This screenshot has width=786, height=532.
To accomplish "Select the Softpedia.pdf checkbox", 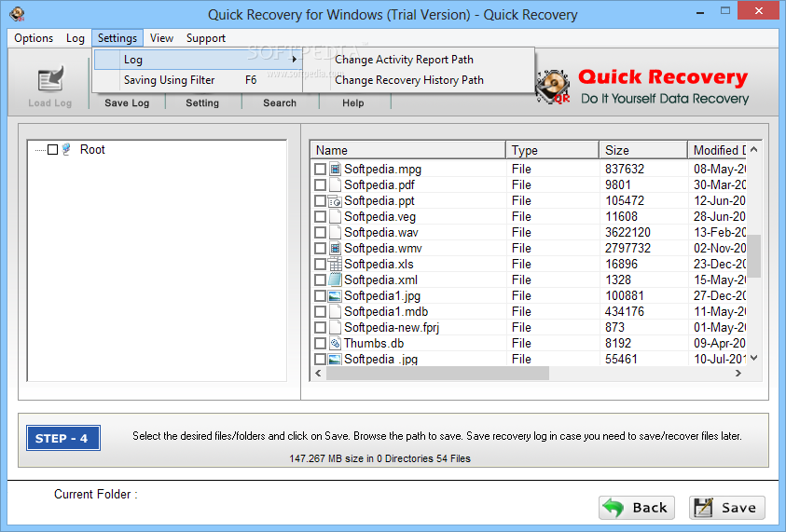I will pos(321,184).
